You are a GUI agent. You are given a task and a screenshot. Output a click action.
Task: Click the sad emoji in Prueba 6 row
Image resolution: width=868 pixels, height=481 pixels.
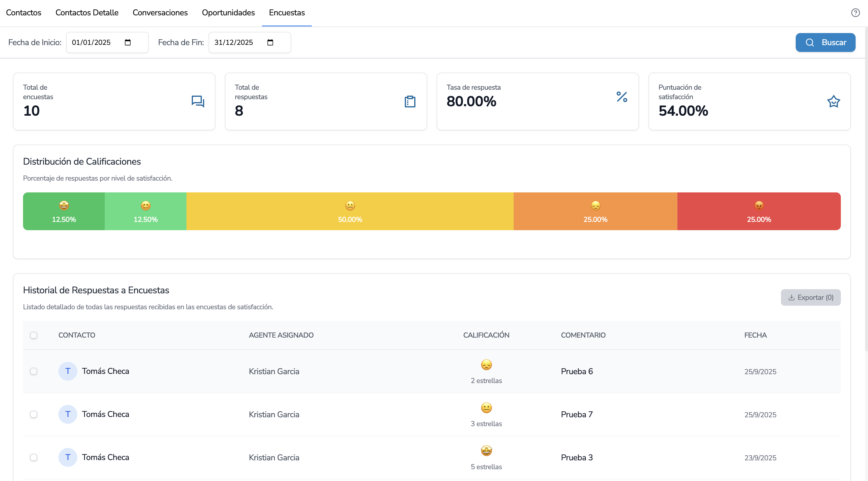click(486, 365)
